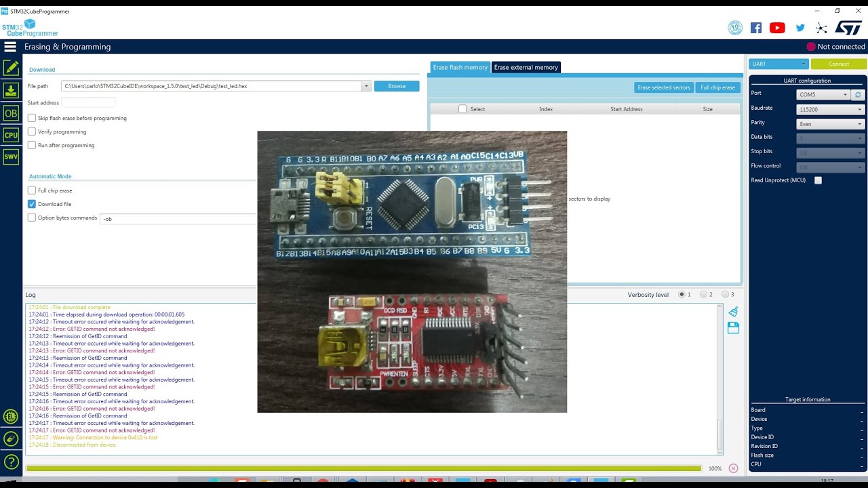Select log warning 'Connection to device 0x410 is lost'
Screen dimensions: 868x488
[x=93, y=437]
